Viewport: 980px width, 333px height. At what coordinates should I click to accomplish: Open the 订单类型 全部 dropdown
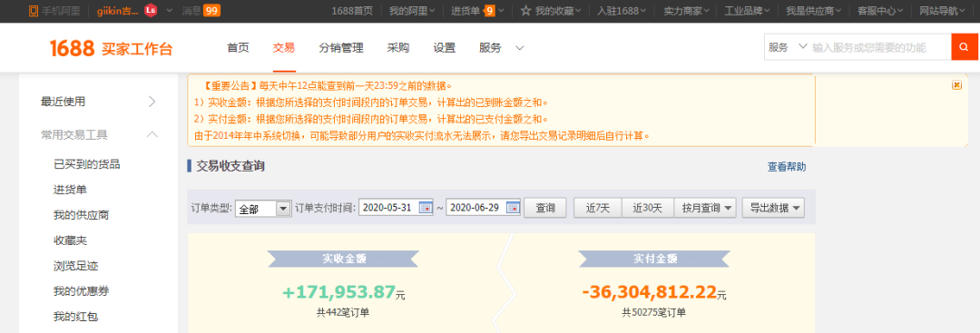(x=263, y=209)
